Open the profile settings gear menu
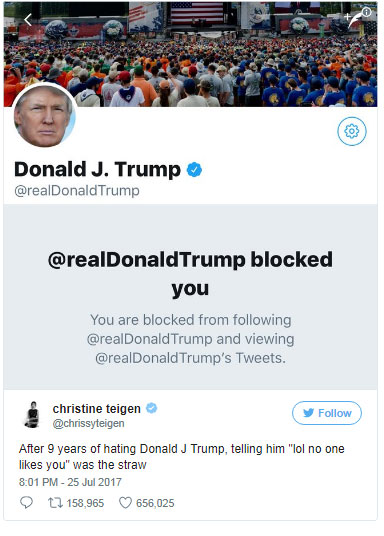This screenshot has height=536, width=384. click(x=352, y=131)
